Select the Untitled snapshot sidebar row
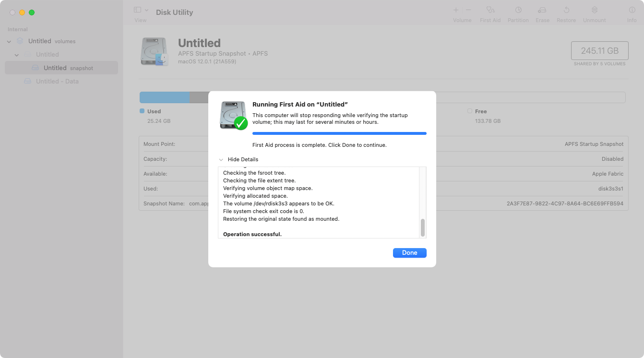 pyautogui.click(x=61, y=68)
